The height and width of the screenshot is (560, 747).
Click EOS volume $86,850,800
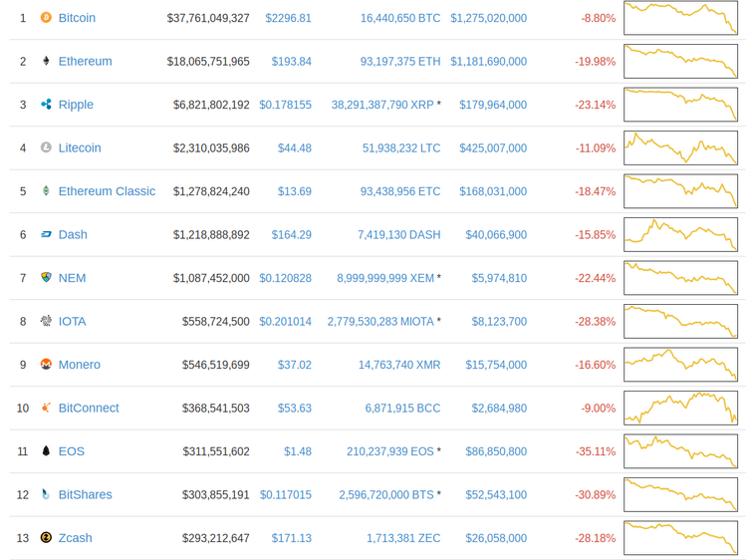pyautogui.click(x=496, y=451)
